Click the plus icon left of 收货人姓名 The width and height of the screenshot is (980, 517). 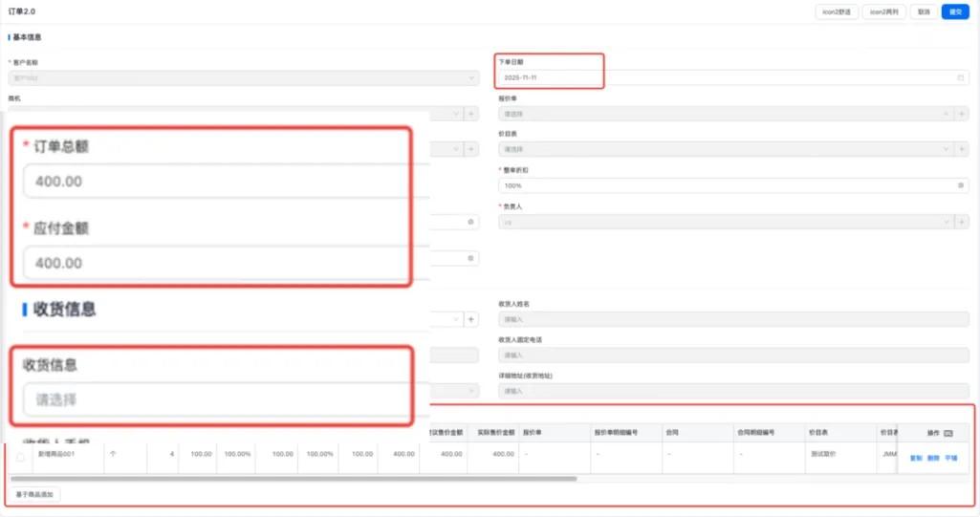point(469,319)
